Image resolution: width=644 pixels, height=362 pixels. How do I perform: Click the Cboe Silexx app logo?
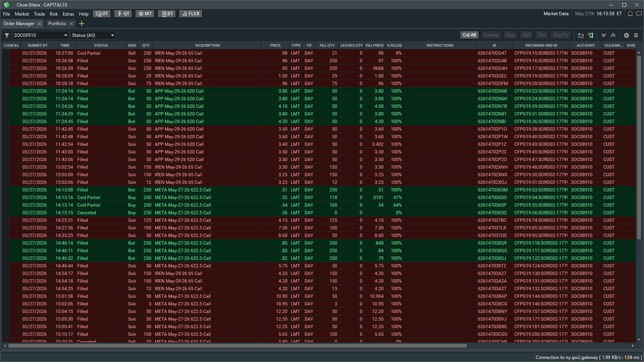pos(6,4)
